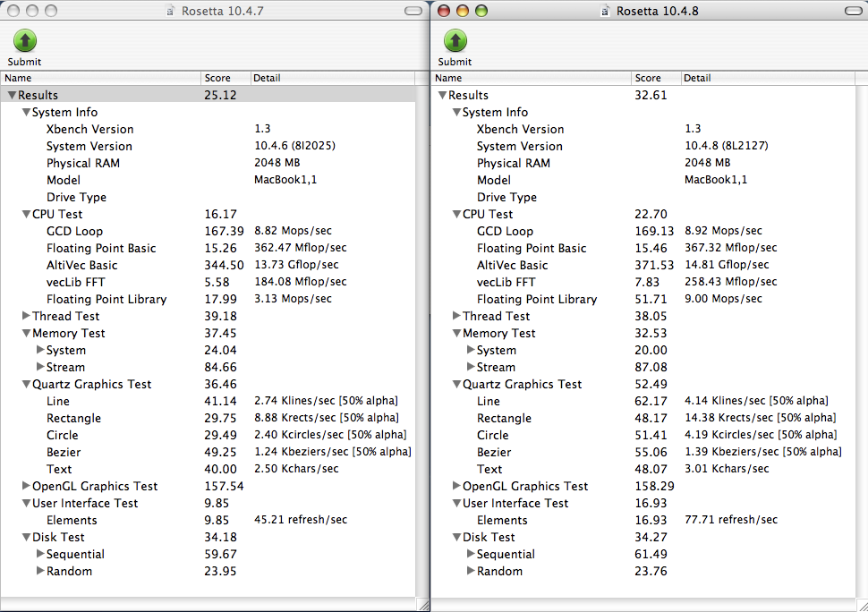Click MacBook1,1 value in 10.4.8 window
868x612 pixels.
coord(716,180)
